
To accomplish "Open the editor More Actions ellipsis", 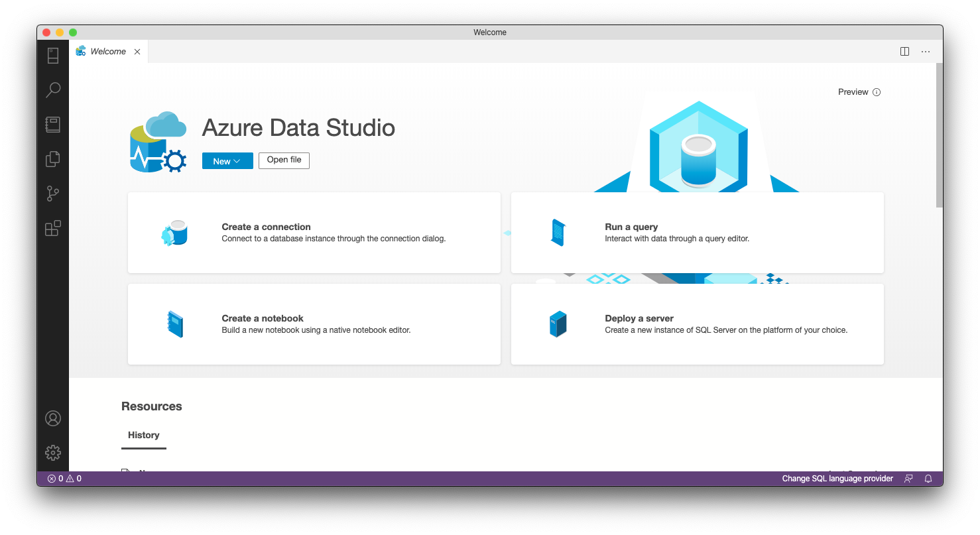I will point(926,52).
